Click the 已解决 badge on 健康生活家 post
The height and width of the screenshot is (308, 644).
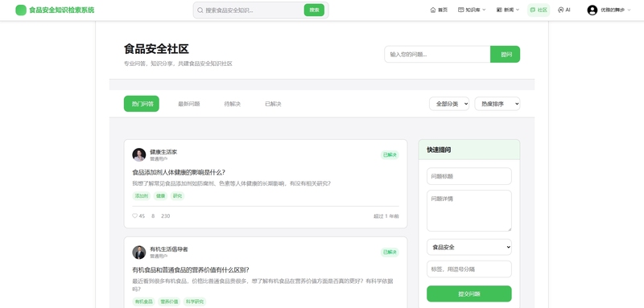(x=390, y=154)
